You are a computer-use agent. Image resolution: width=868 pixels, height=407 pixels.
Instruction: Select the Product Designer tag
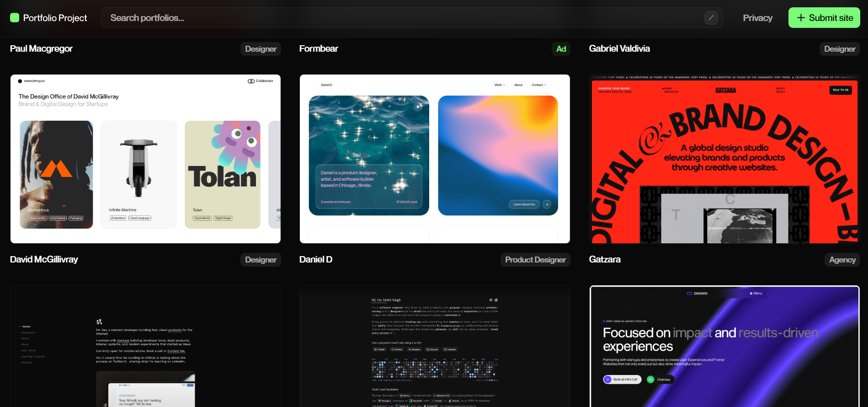click(535, 260)
